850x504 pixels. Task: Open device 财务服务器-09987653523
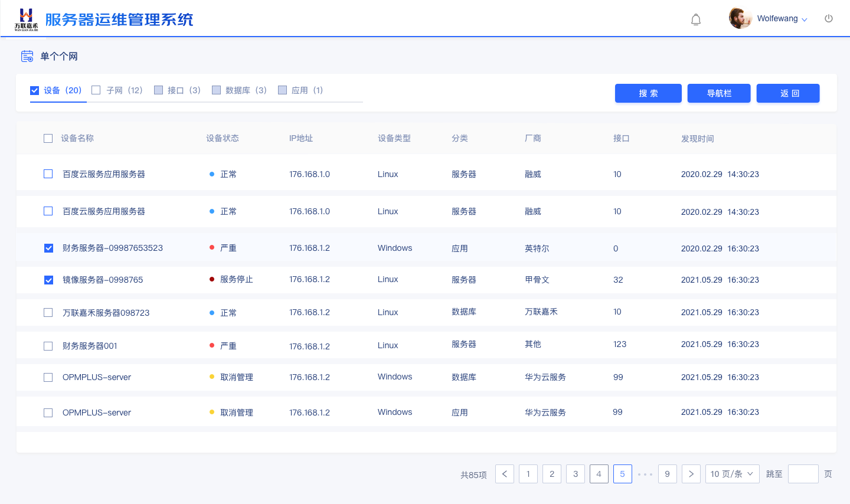click(x=113, y=248)
